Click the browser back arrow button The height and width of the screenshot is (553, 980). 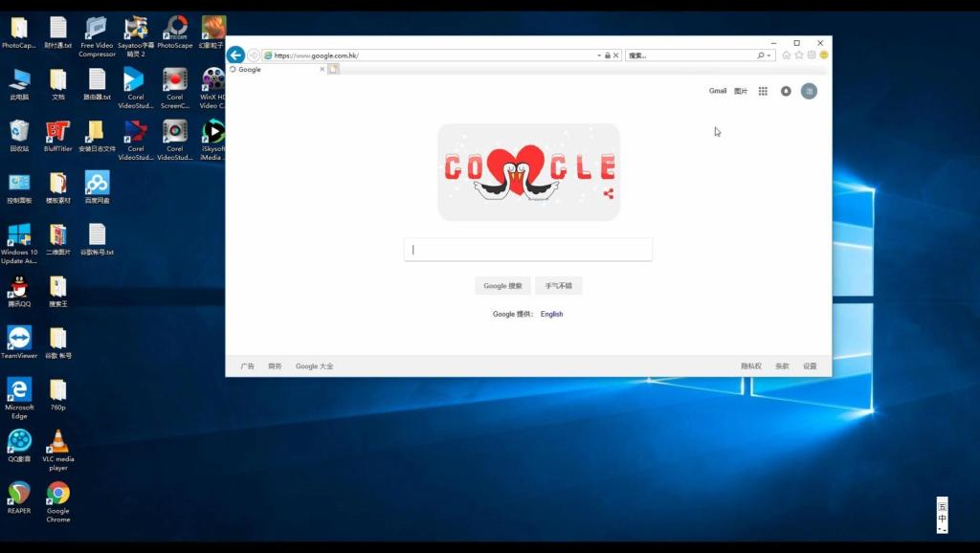(235, 55)
